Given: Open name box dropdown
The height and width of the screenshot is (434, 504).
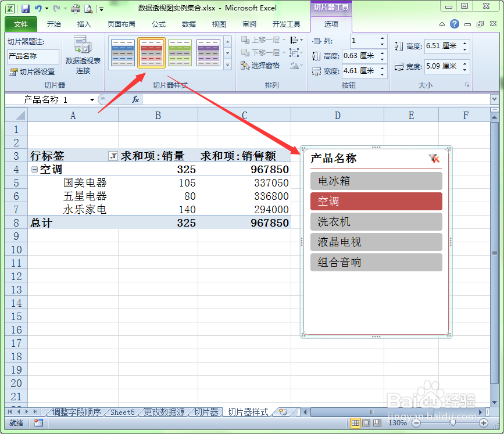Looking at the screenshot, I should coord(92,100).
